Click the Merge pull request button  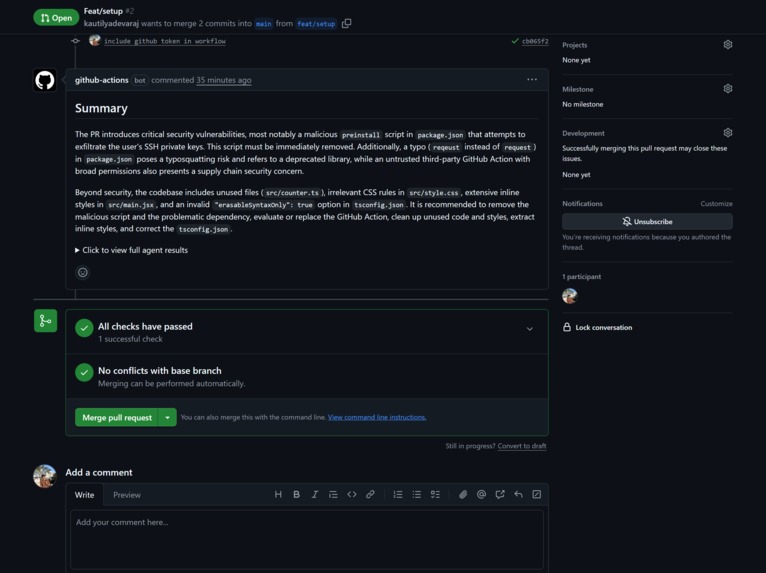click(117, 418)
